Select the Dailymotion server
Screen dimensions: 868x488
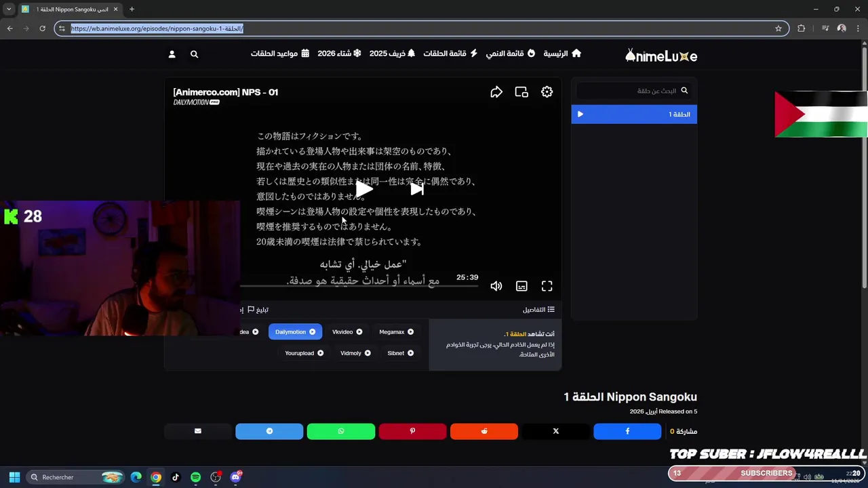point(295,332)
